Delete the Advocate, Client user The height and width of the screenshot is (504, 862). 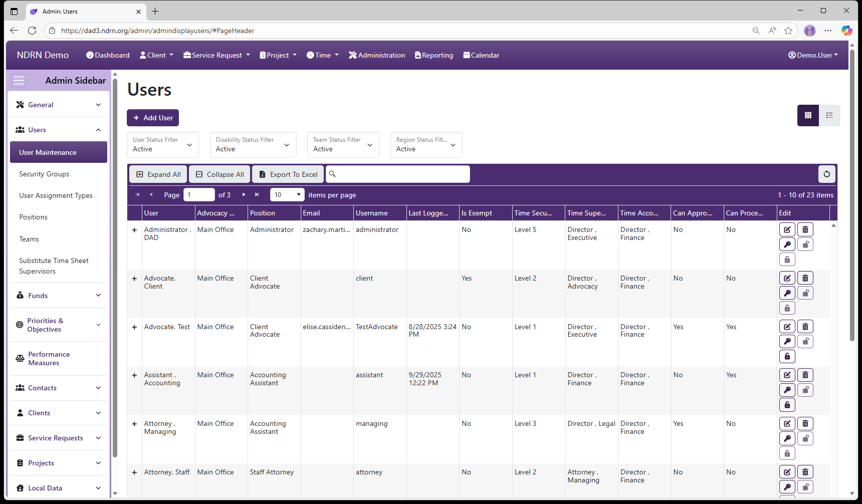(x=805, y=278)
